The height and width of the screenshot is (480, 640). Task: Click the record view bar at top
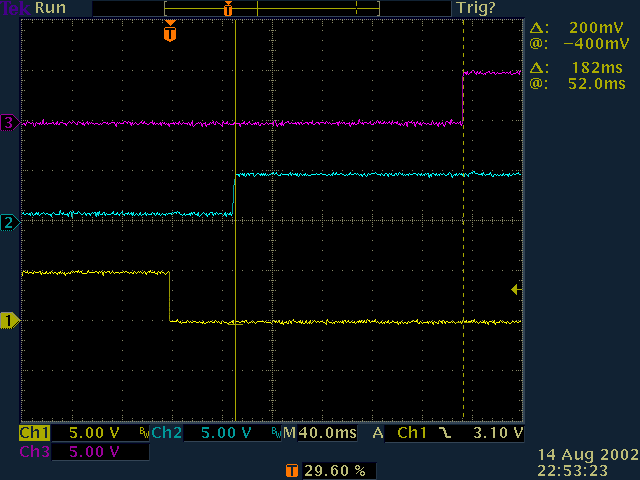point(235,9)
